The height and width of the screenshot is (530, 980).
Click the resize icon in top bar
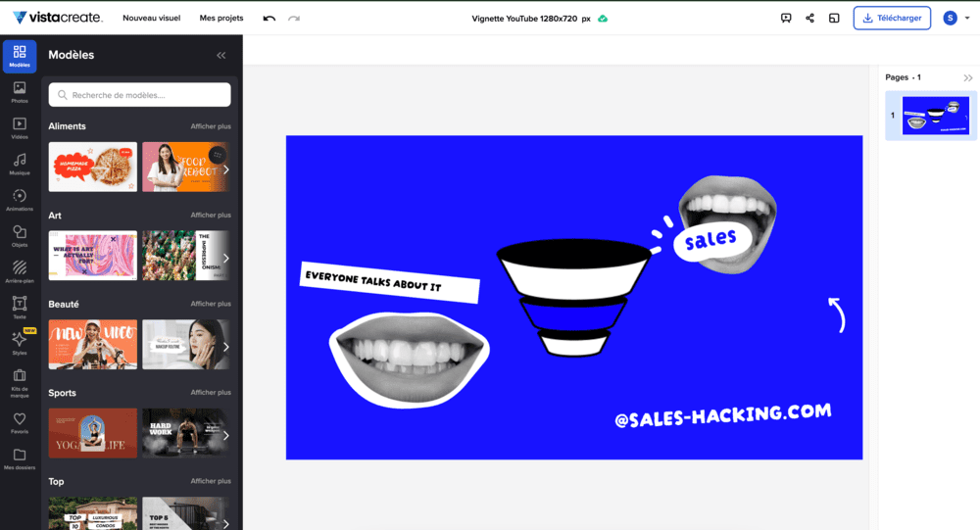[834, 19]
